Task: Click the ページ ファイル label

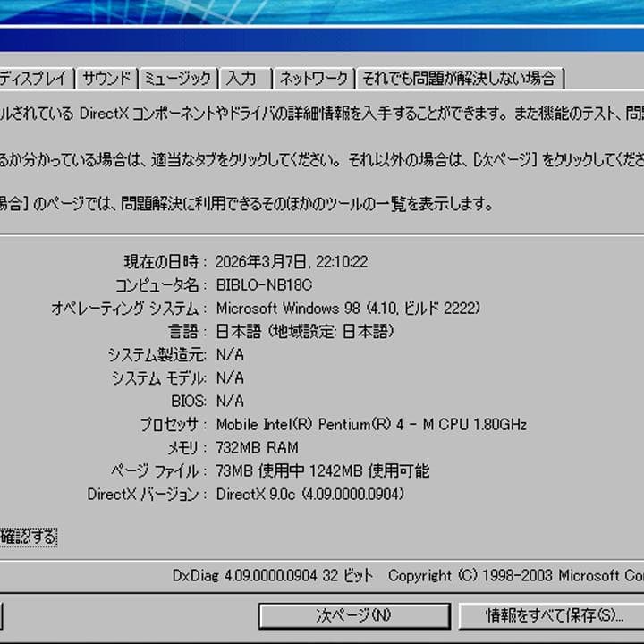Action: pos(159,471)
